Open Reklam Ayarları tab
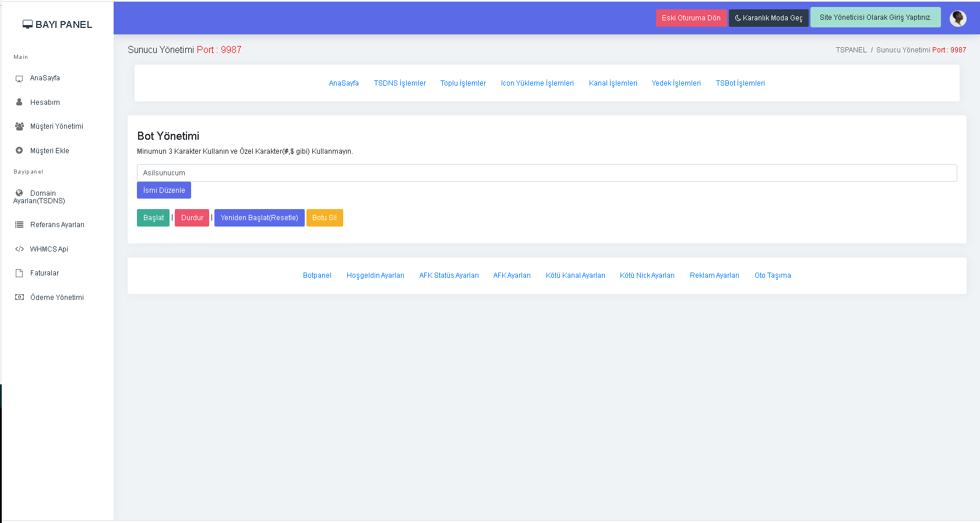This screenshot has height=523, width=980. pyautogui.click(x=714, y=275)
